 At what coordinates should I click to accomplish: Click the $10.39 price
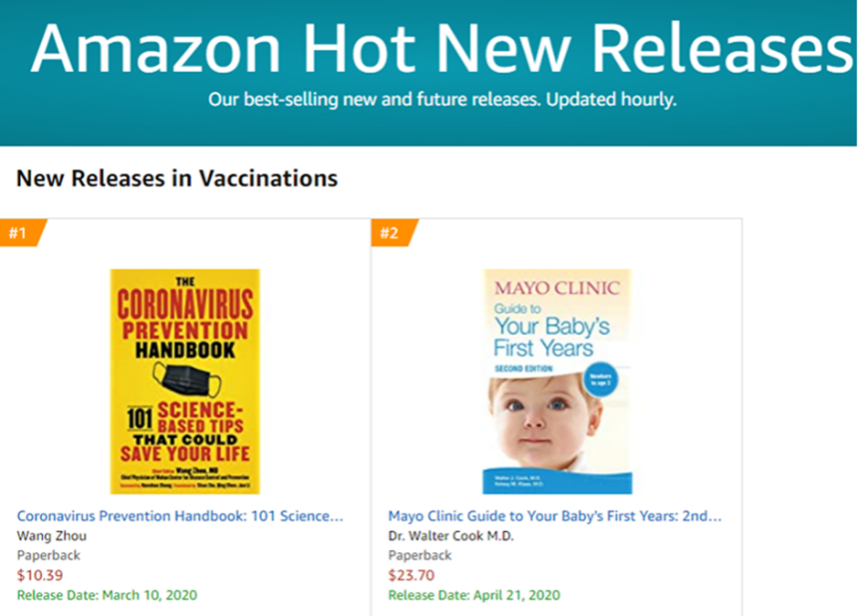tap(40, 575)
